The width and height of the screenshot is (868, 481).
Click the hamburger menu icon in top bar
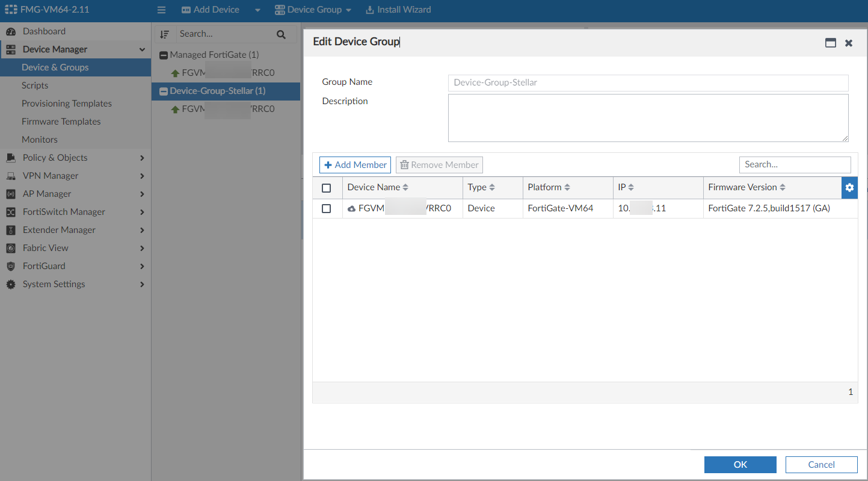[161, 10]
